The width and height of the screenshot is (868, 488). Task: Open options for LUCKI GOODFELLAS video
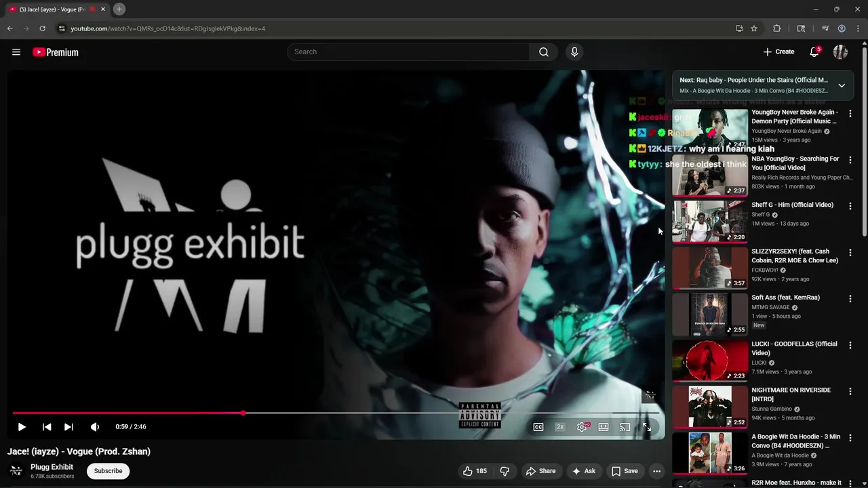(850, 345)
